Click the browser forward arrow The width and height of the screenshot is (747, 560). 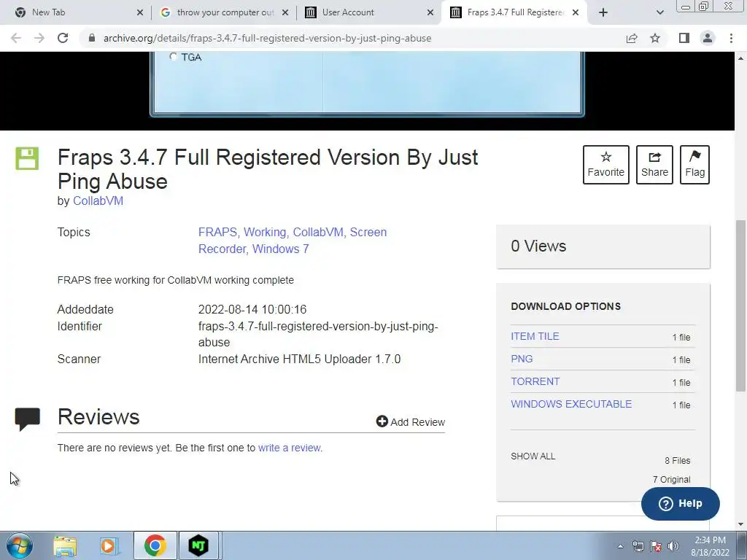tap(39, 38)
